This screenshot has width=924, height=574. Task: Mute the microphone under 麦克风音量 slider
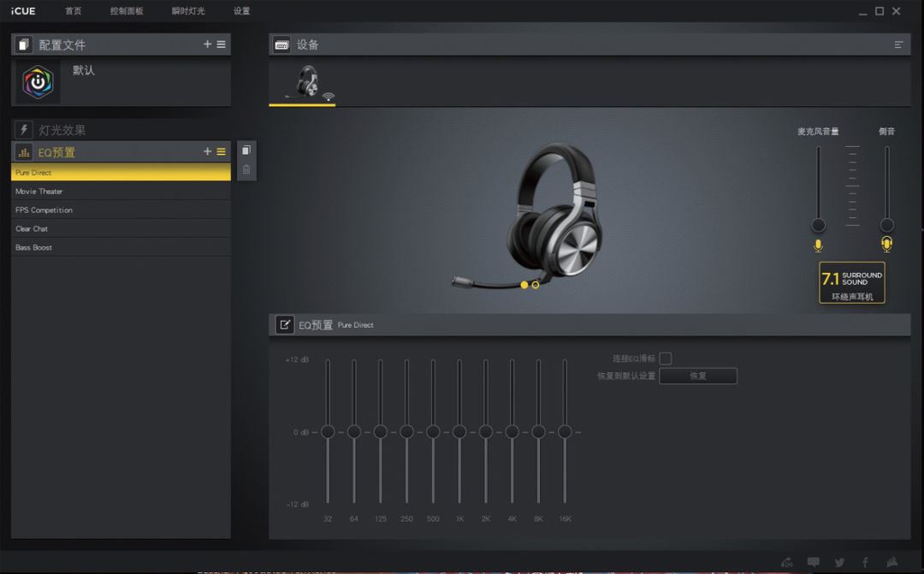click(818, 246)
